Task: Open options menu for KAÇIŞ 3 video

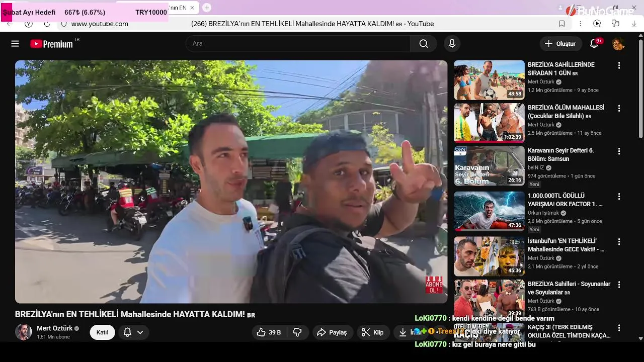Action: coord(619,327)
